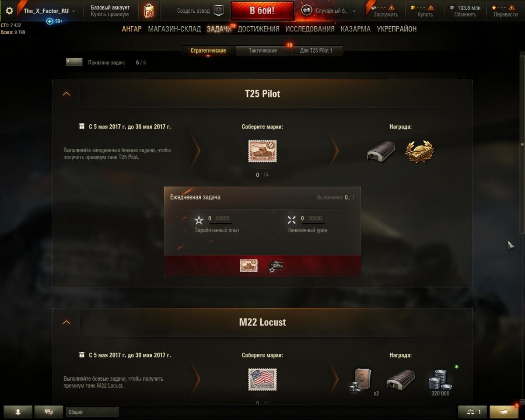Open the chat channels window icon
This screenshot has width=525, height=420.
(49, 412)
